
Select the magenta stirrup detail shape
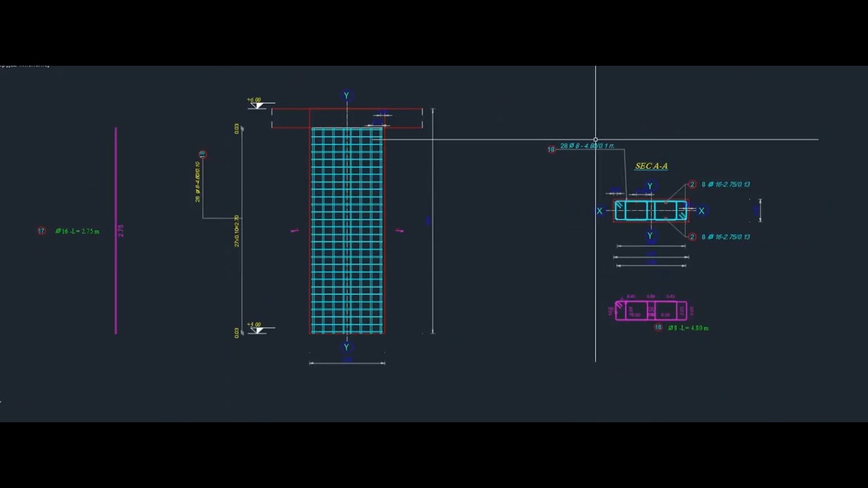pos(651,311)
